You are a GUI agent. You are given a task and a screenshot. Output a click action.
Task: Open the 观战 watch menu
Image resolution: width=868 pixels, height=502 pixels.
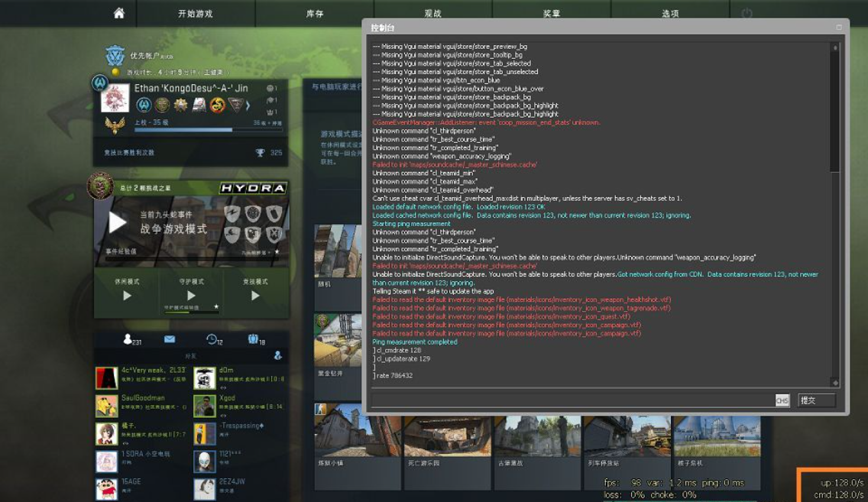(433, 13)
